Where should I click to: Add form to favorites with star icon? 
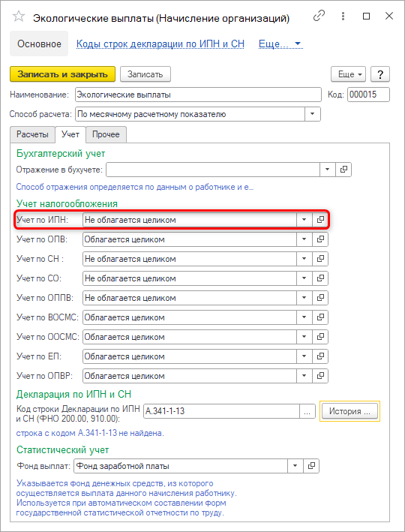[18, 17]
